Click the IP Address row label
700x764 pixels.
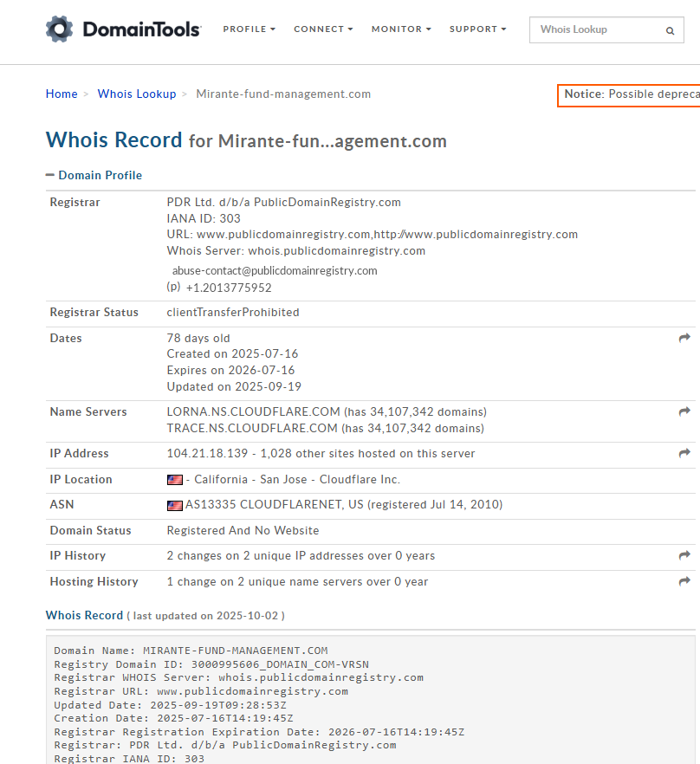(79, 454)
